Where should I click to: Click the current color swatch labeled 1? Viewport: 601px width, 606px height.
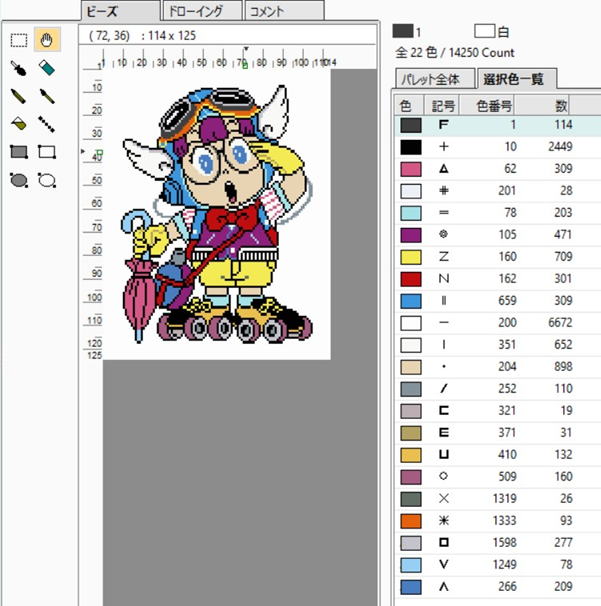click(x=403, y=31)
